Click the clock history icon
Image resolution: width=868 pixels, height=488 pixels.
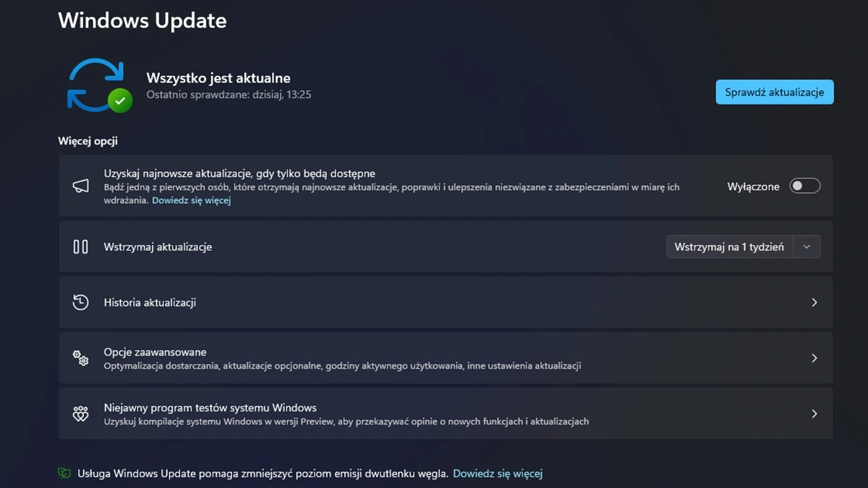pos(80,303)
